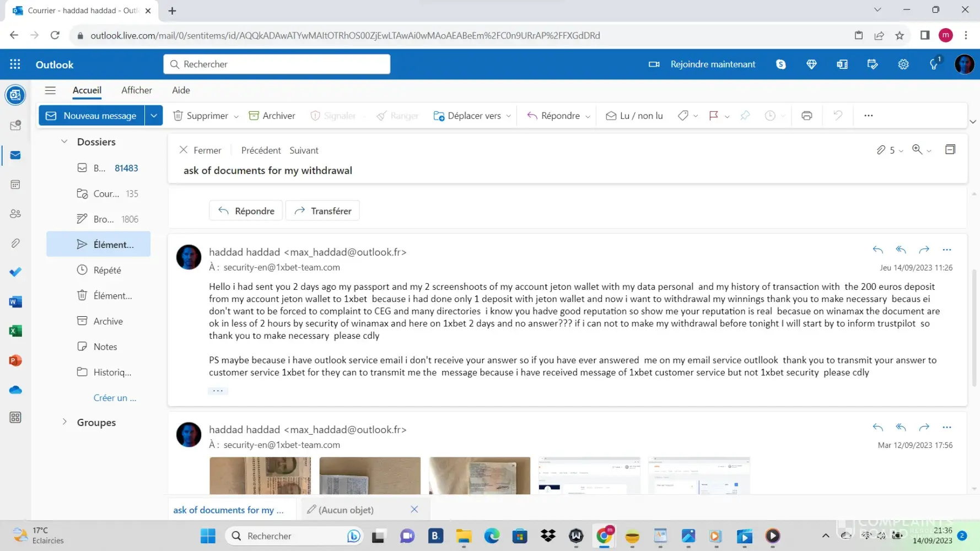Open the Outlook app launcher grid
980x551 pixels.
pyautogui.click(x=15, y=64)
